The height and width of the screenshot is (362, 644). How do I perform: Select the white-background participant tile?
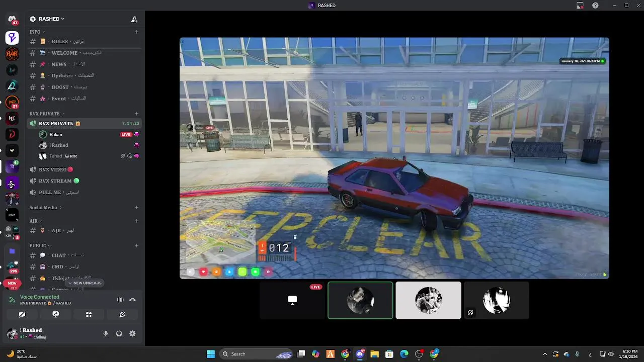coord(428,300)
